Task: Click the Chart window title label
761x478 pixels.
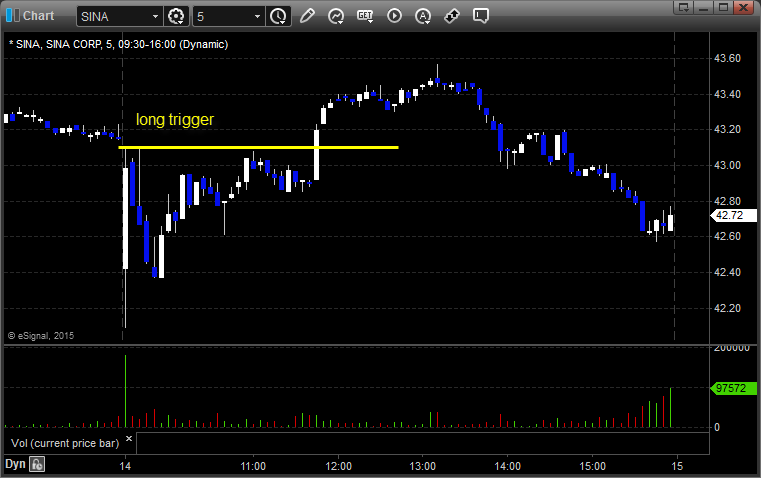Action: coord(38,16)
